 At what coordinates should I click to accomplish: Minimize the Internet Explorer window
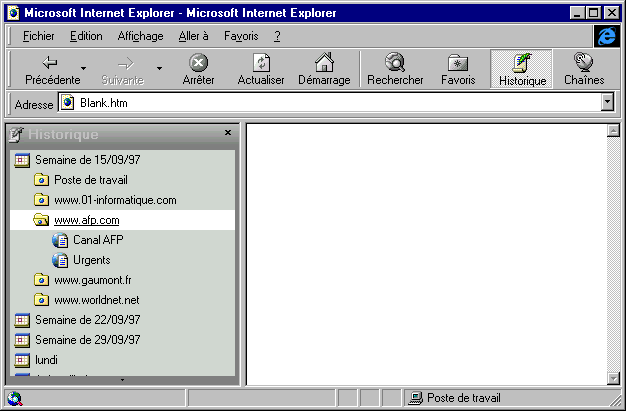pyautogui.click(x=576, y=13)
